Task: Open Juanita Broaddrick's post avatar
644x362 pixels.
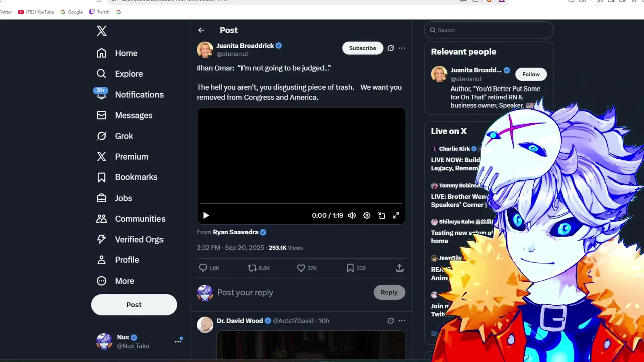Action: tap(205, 50)
